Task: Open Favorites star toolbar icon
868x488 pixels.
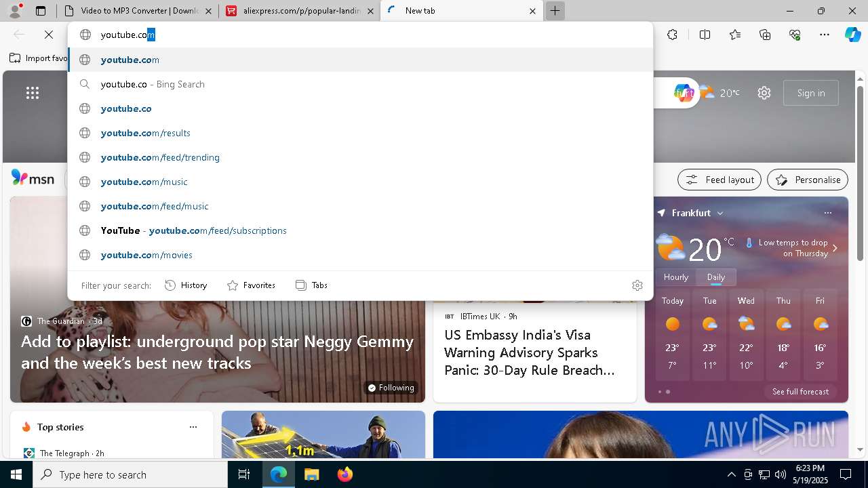Action: click(735, 35)
